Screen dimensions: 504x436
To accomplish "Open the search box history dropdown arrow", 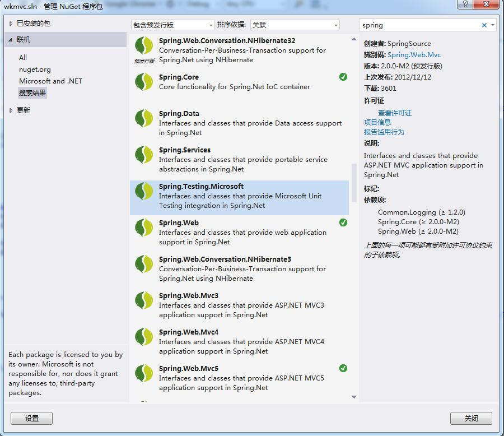I will coord(493,25).
